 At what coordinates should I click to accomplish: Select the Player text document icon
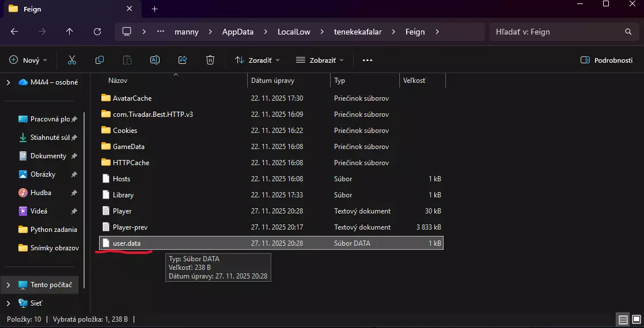click(x=106, y=211)
